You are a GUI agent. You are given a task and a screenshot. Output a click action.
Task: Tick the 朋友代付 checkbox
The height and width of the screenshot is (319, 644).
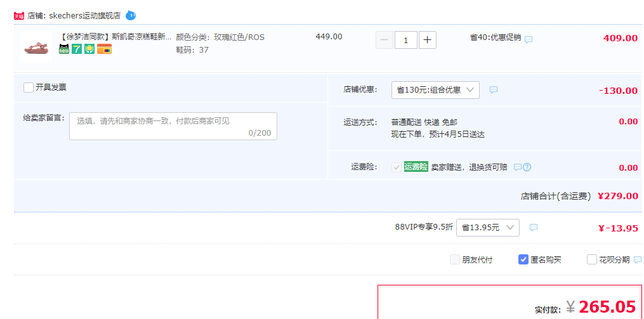455,259
